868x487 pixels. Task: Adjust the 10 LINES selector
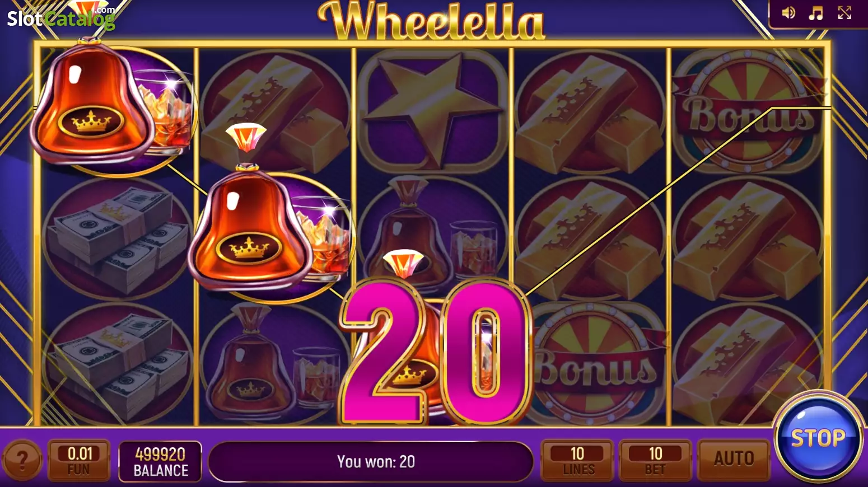(x=577, y=460)
